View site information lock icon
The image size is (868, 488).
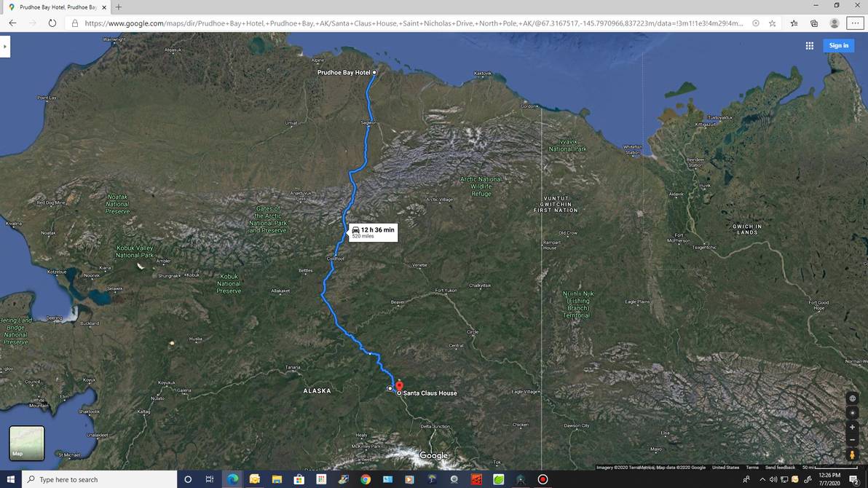click(75, 23)
